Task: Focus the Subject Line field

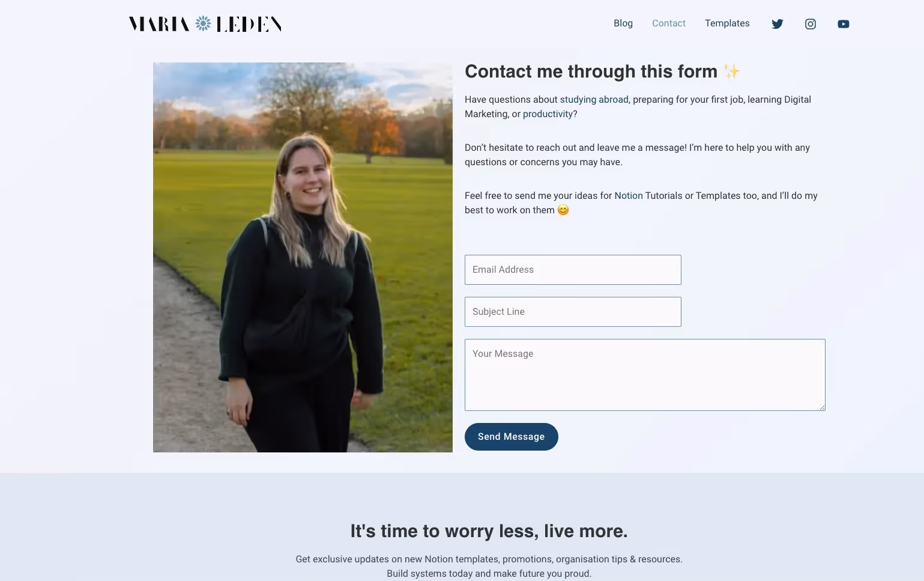Action: point(573,312)
